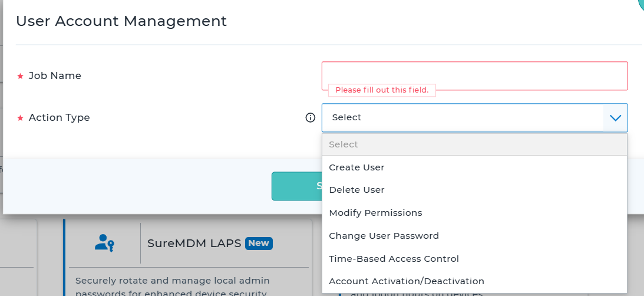Screen dimensions: 644x296
Task: Select Create User from the list
Action: (356, 167)
